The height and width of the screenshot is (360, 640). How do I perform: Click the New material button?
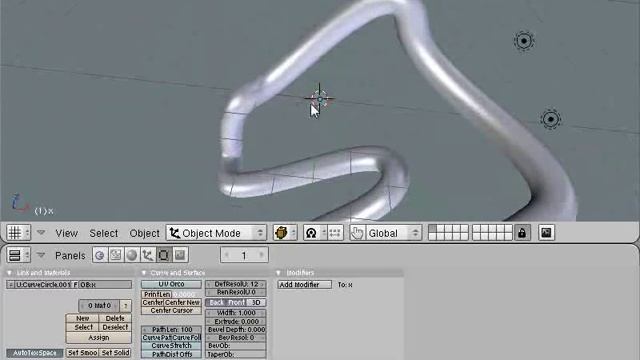(x=82, y=318)
